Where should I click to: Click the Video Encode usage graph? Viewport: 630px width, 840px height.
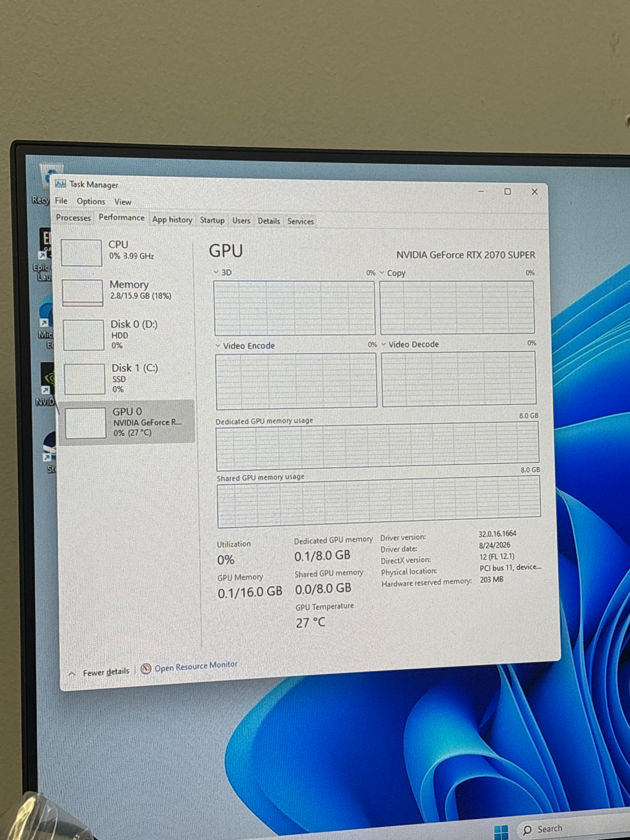pos(296,381)
